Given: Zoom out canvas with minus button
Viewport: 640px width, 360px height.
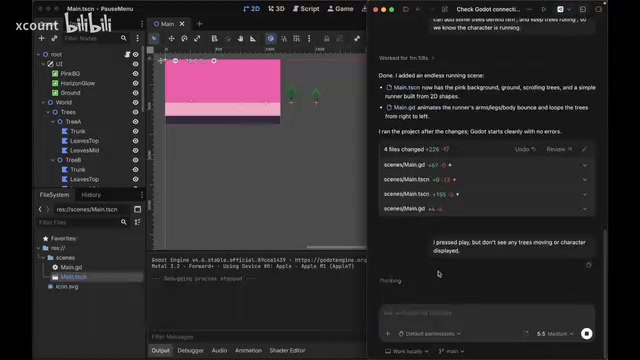Looking at the screenshot, I should point(176,61).
